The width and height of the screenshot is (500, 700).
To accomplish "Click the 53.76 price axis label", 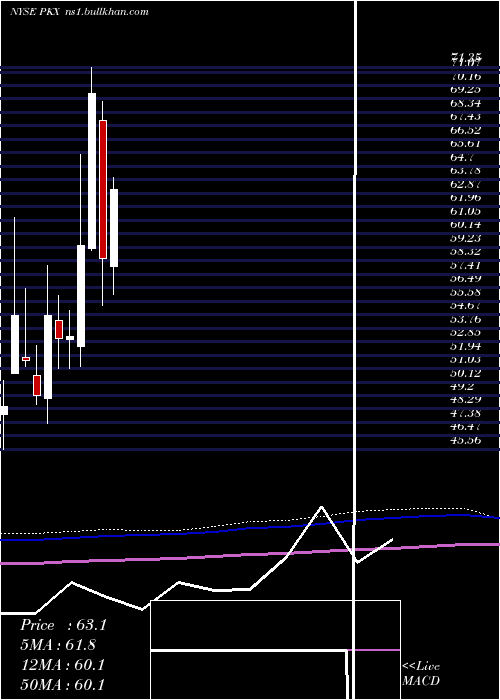I will point(466,319).
